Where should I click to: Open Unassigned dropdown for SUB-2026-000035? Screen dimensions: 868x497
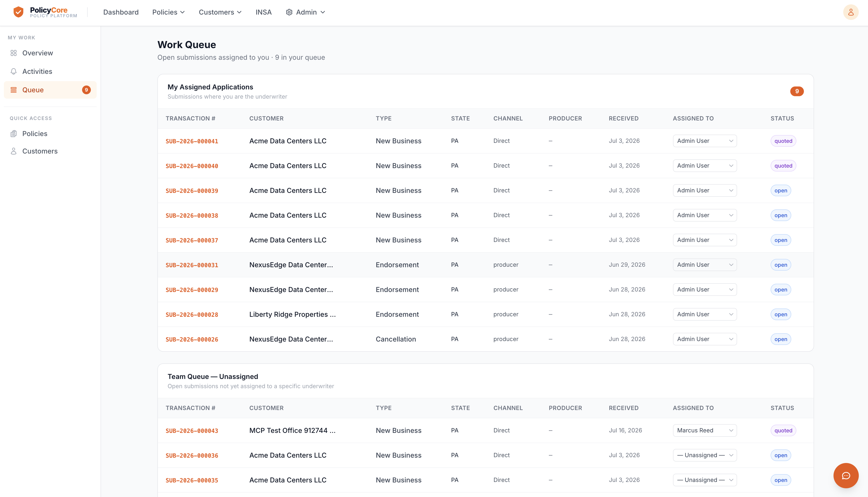tap(705, 480)
